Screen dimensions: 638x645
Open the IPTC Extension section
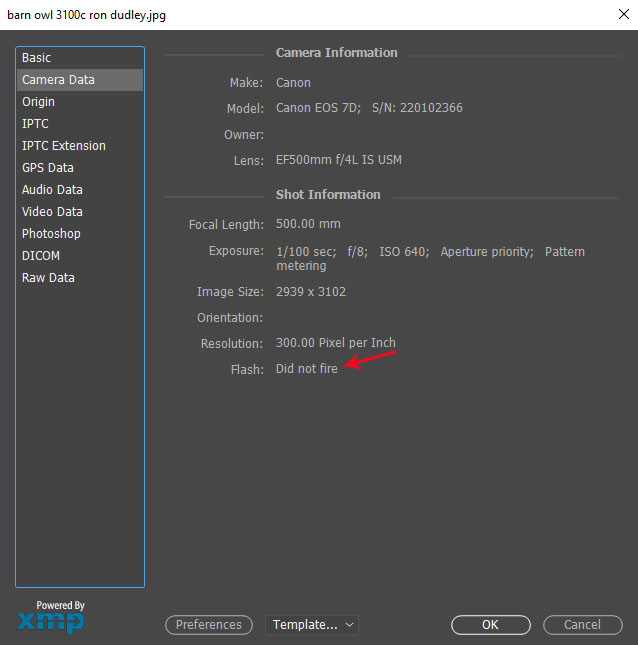pos(64,146)
